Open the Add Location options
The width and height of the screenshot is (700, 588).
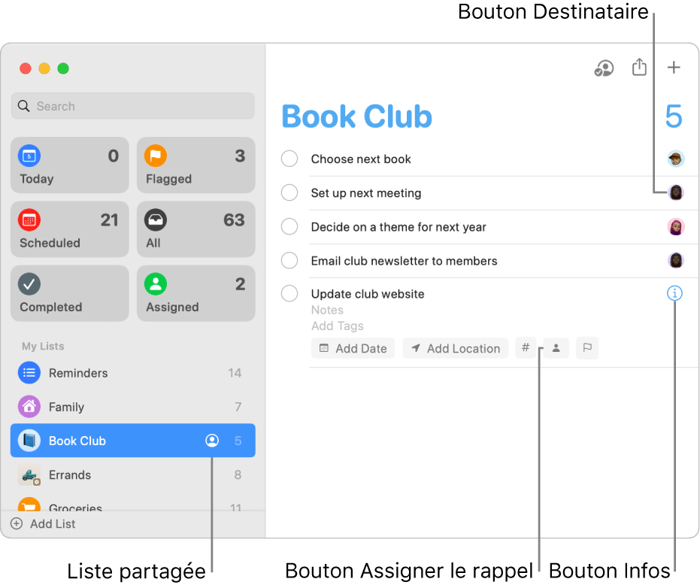[x=456, y=348]
